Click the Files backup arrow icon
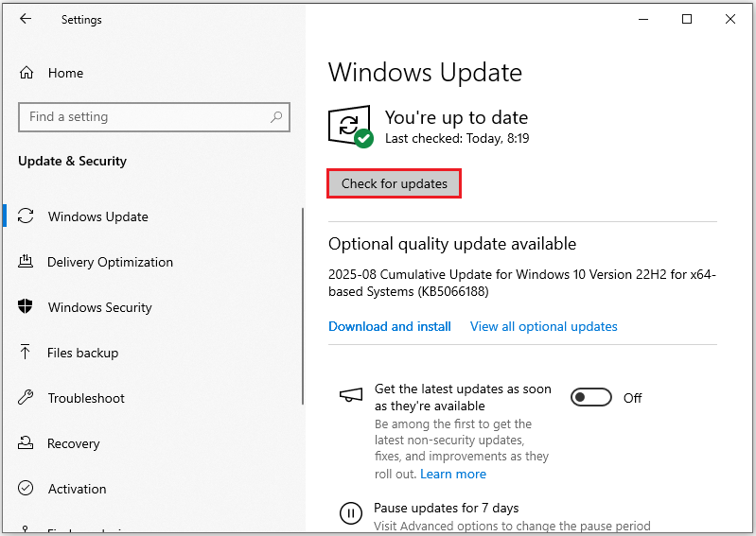This screenshot has width=756, height=536. (x=26, y=353)
